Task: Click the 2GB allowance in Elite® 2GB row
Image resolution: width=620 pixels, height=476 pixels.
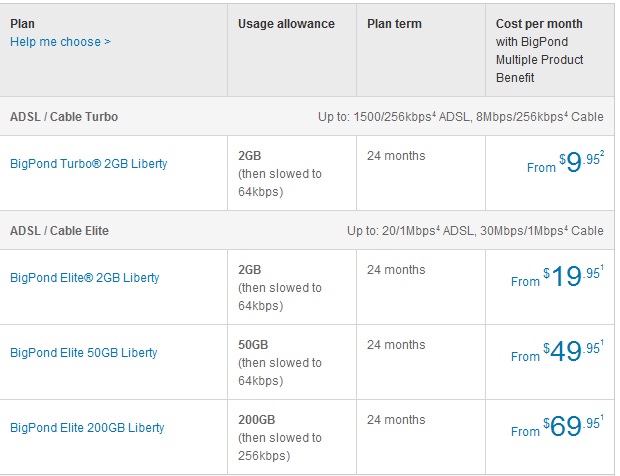Action: click(250, 270)
